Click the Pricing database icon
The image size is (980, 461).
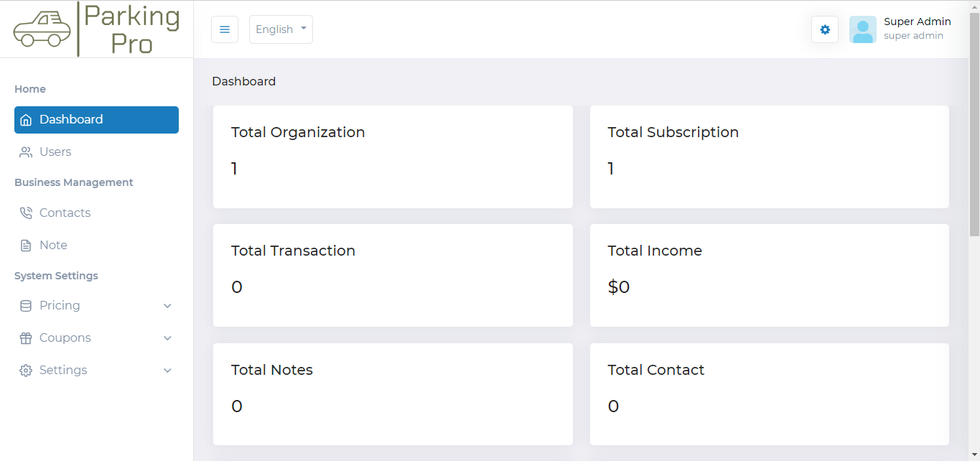point(26,306)
